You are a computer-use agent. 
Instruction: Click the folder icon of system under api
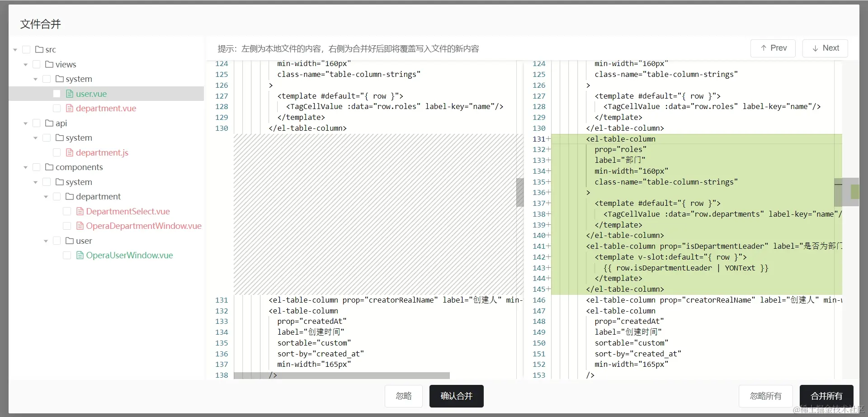click(x=60, y=137)
